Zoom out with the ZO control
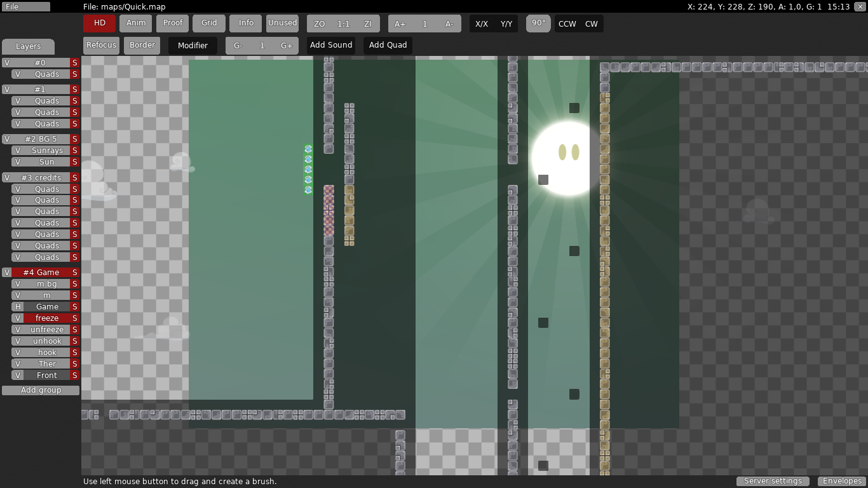868x488 pixels. [x=318, y=23]
